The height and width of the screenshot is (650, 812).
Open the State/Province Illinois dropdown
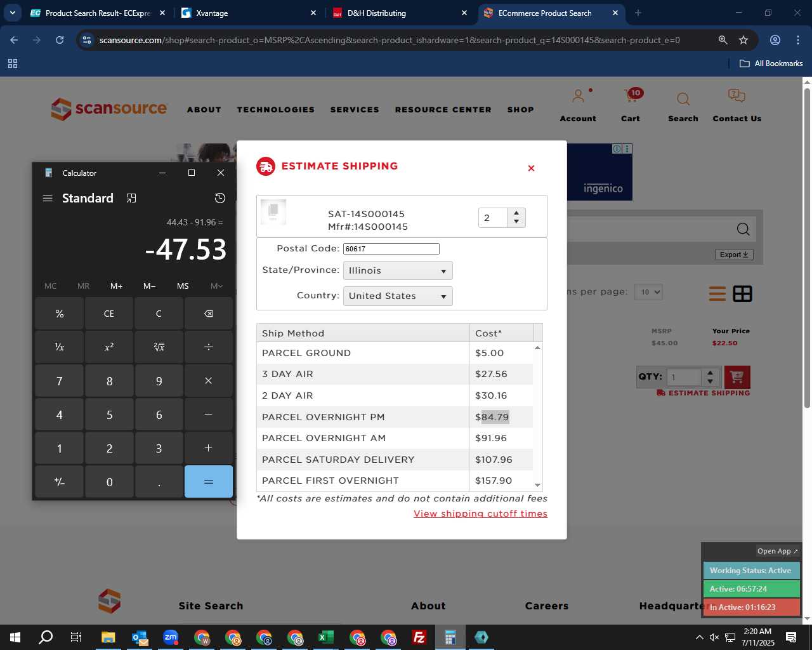coord(398,271)
